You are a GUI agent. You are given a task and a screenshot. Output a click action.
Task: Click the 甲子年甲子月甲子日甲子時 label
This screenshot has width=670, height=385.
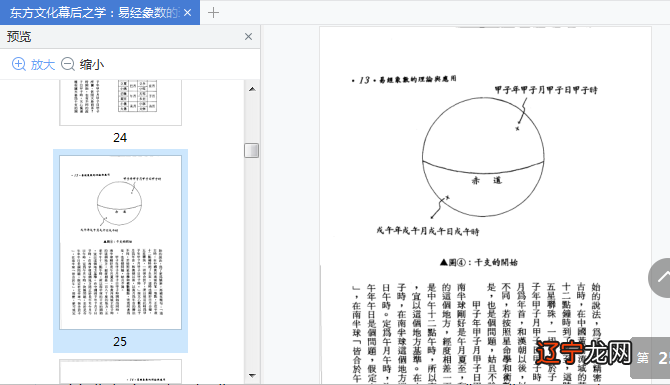[x=546, y=90]
